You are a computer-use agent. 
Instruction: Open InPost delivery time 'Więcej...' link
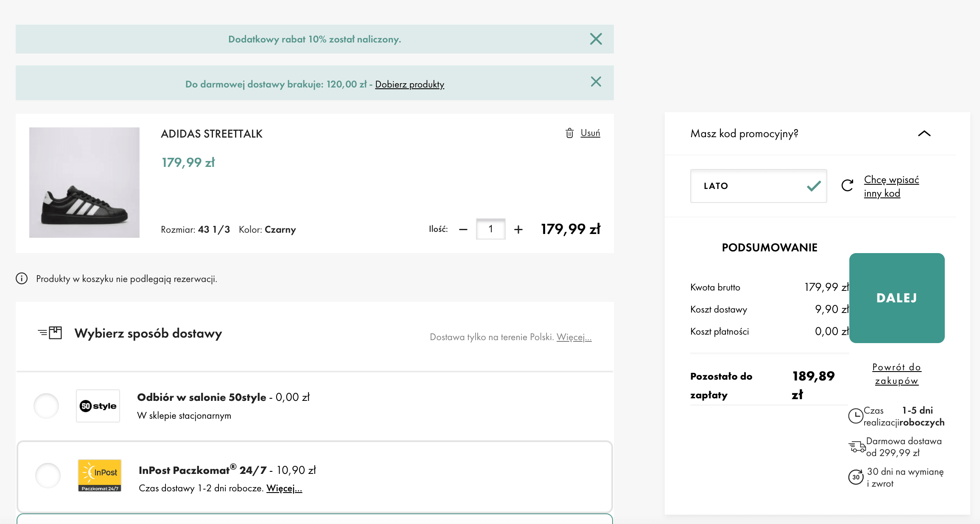(284, 488)
